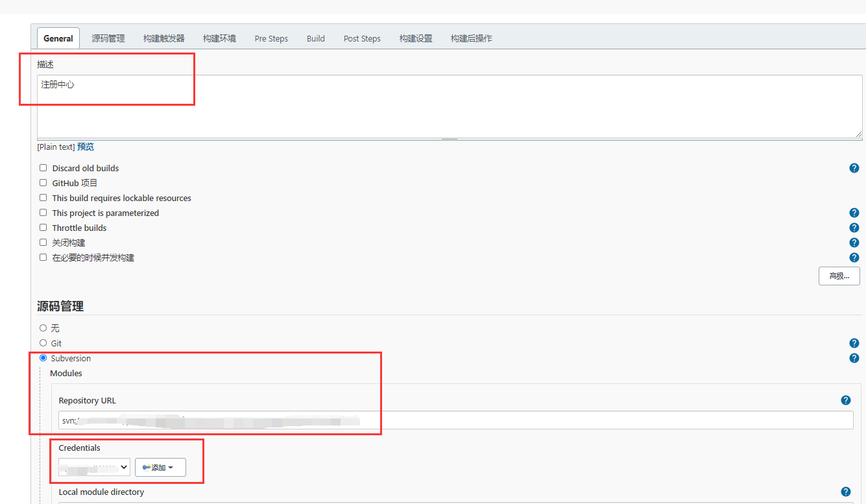Open help for This project is parameterized
Image resolution: width=866 pixels, height=504 pixels.
pos(854,212)
